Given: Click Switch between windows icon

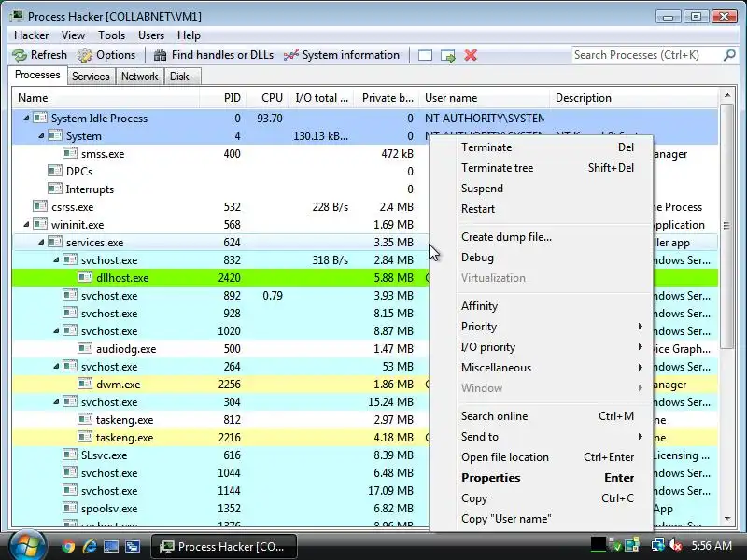Looking at the screenshot, I should 133,546.
